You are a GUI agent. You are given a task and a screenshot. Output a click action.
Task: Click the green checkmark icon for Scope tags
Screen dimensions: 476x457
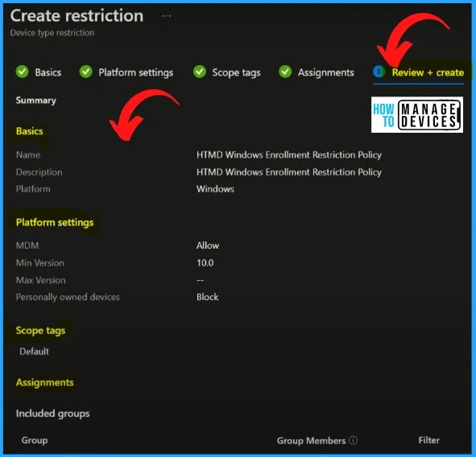[200, 72]
